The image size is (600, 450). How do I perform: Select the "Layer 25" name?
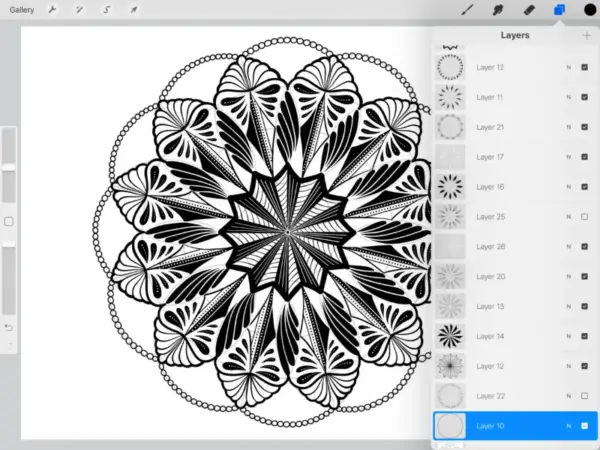click(x=491, y=217)
